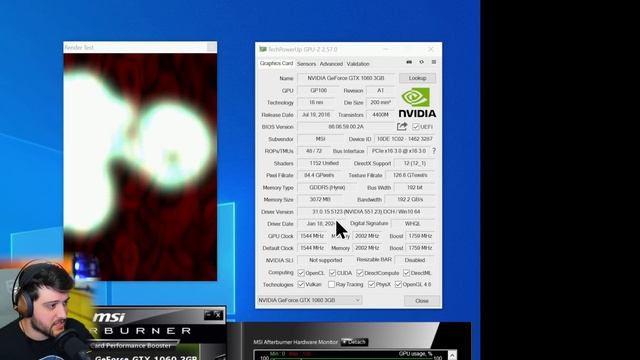
Task: Click the BIOS Version value field
Action: (346, 127)
